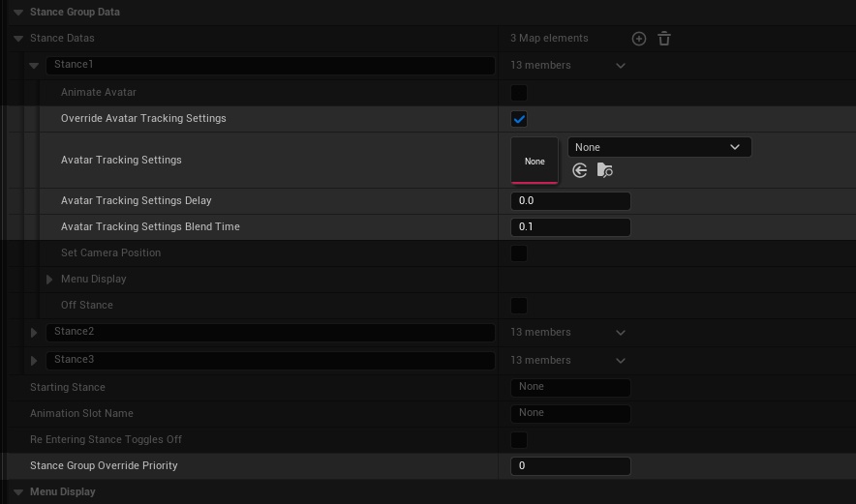Screen dimensions: 856x504
Task: Enable Re Entering Stance Toggles Off
Action: pos(519,440)
